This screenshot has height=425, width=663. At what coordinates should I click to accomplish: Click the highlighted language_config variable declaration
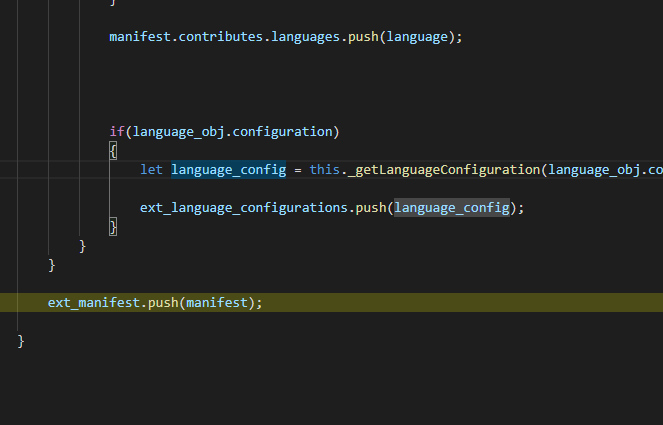[x=228, y=170]
